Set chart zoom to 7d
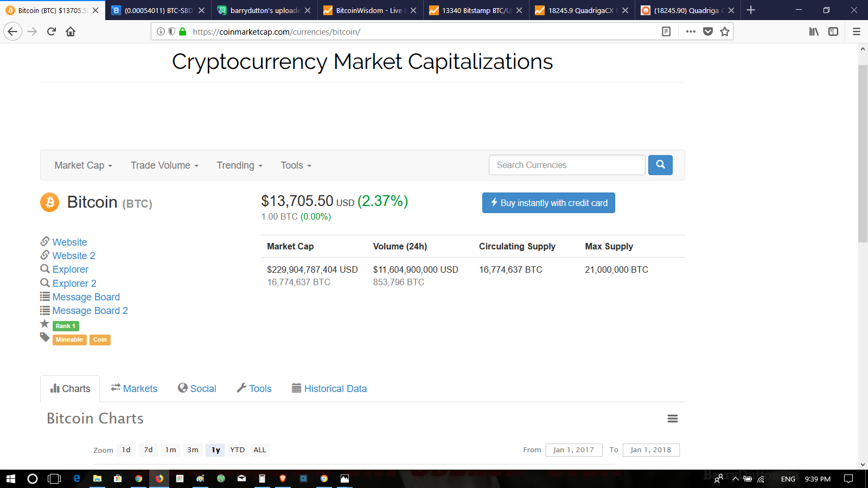 point(148,450)
